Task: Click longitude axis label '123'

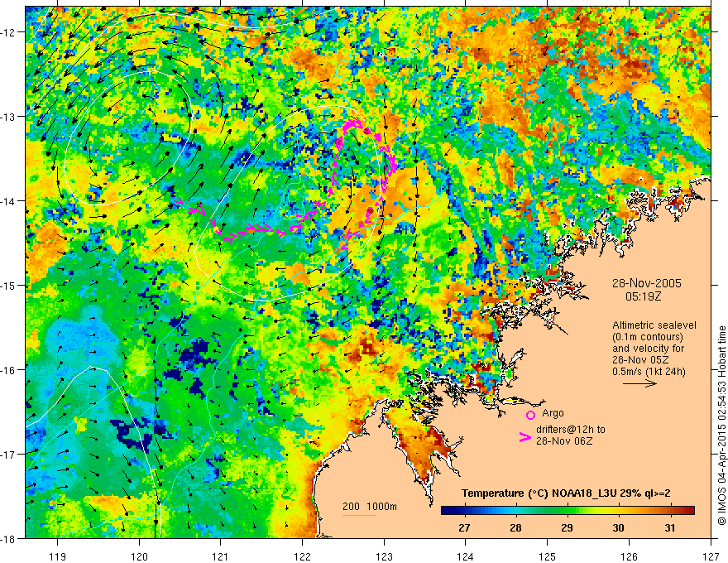Action: point(384,556)
